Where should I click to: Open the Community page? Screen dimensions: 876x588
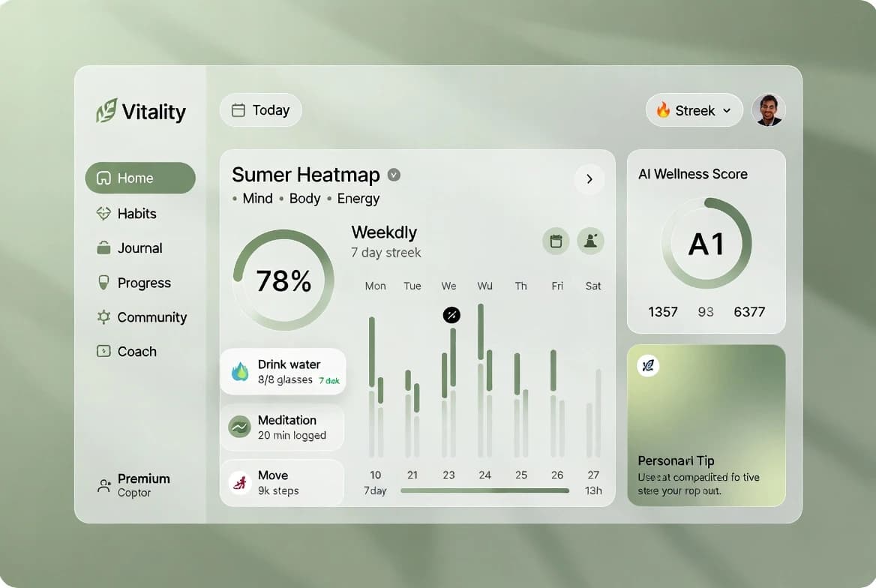[x=151, y=317]
